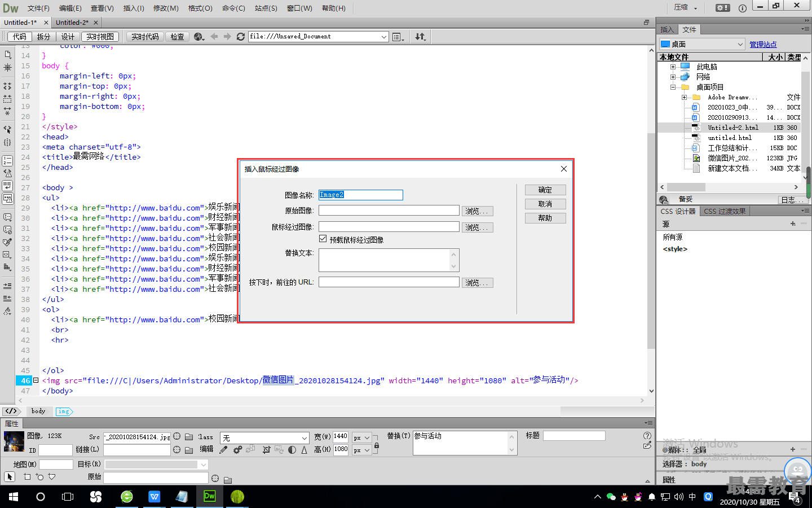Select Untitled-2.html in files list
Screen dimensions: 812x508
(732, 128)
